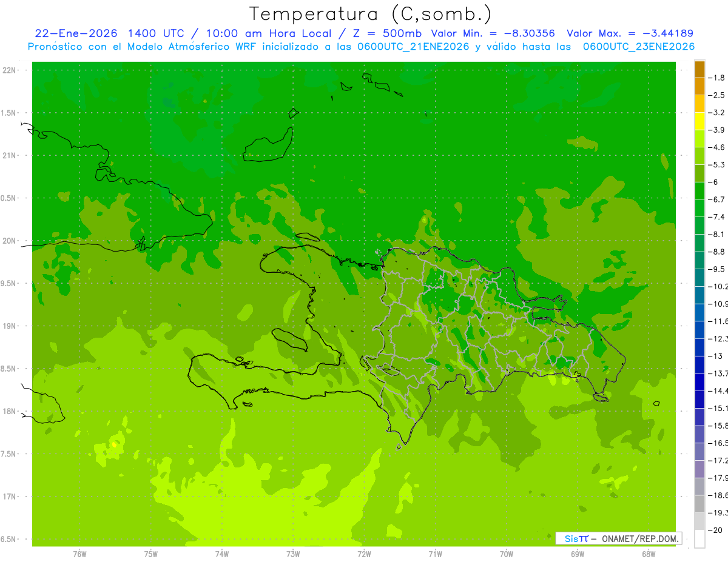The height and width of the screenshot is (562, 728).
Task: Click the "22N" latitude axis label
Action: pos(10,70)
